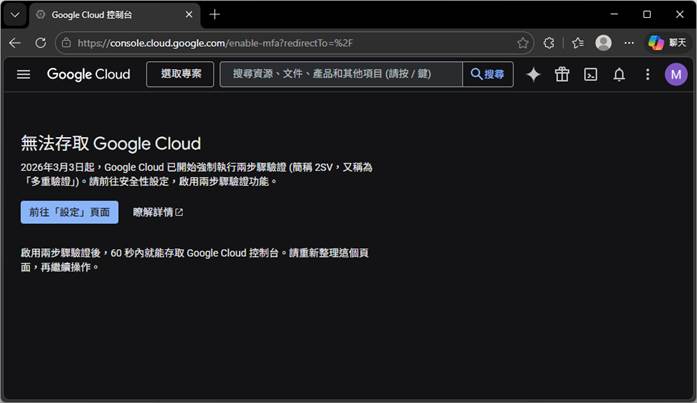Focus the resource search input field
The image size is (697, 403).
340,75
